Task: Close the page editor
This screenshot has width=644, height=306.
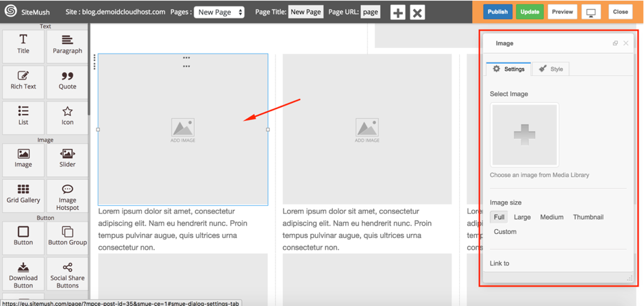Action: (x=620, y=12)
